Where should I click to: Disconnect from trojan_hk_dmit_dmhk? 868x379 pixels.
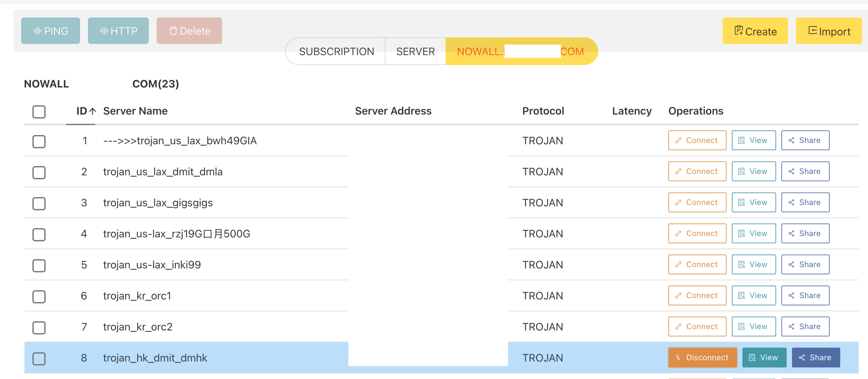click(x=702, y=358)
